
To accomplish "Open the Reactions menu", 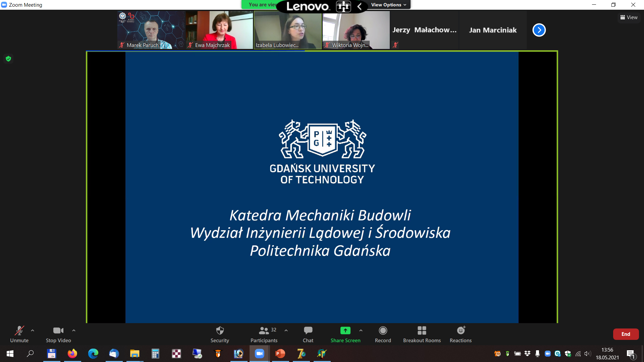I will pyautogui.click(x=461, y=334).
